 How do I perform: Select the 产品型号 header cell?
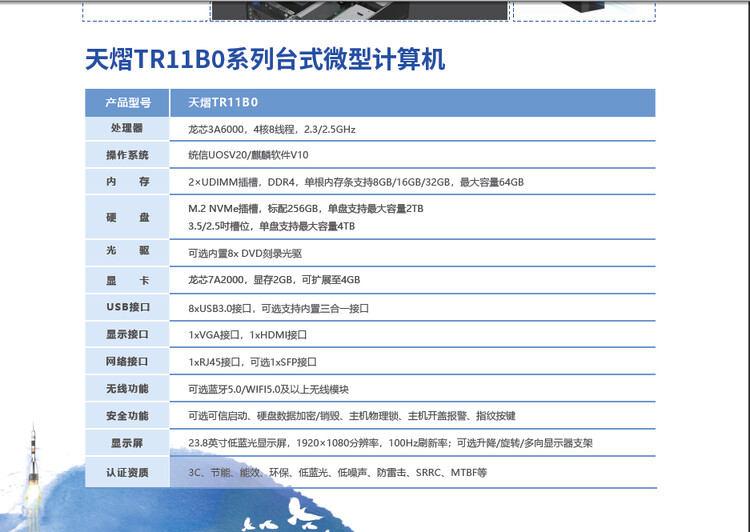pos(128,102)
